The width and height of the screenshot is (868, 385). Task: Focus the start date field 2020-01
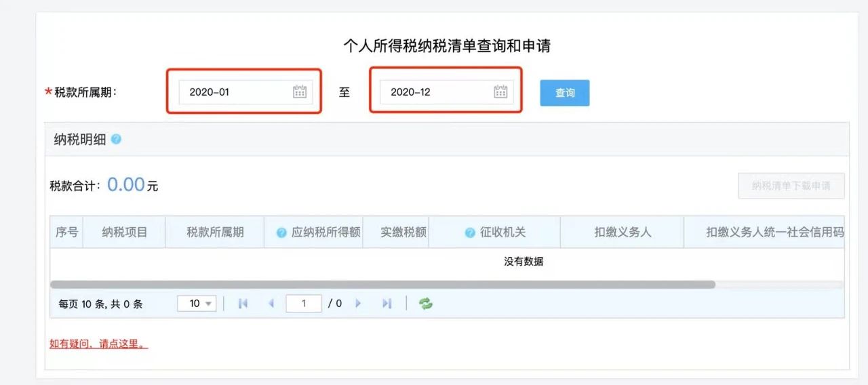[x=245, y=92]
